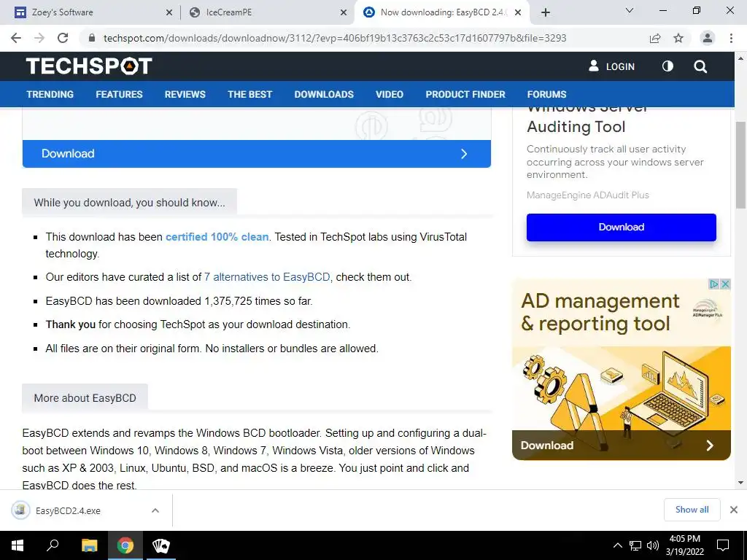The height and width of the screenshot is (560, 747).
Task: Open Windows taskbar search
Action: [53, 545]
